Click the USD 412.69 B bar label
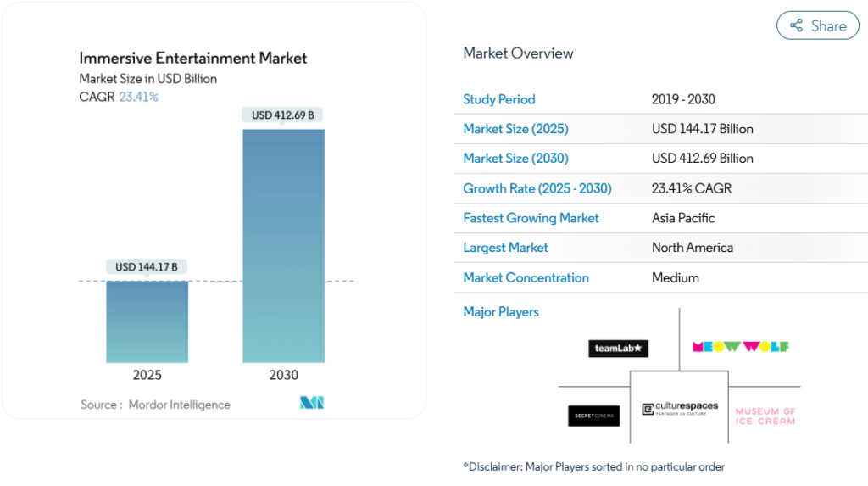 pyautogui.click(x=284, y=115)
